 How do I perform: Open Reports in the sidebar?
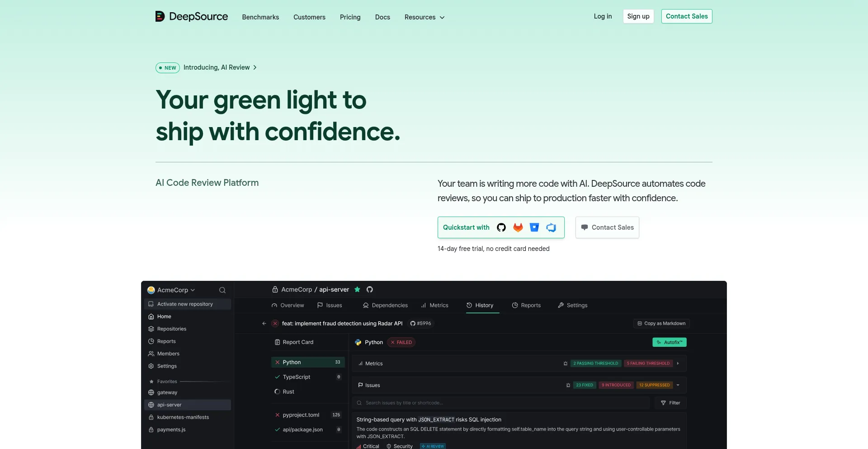tap(188, 341)
